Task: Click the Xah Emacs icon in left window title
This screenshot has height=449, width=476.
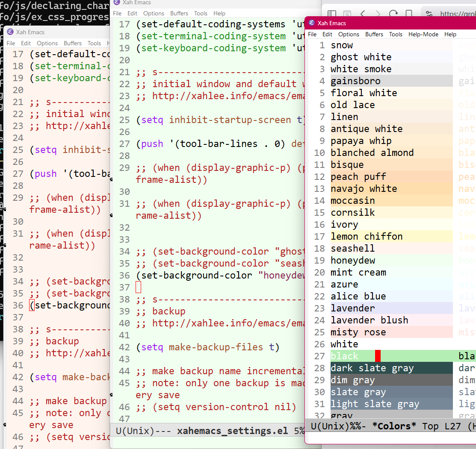Action: pos(10,32)
